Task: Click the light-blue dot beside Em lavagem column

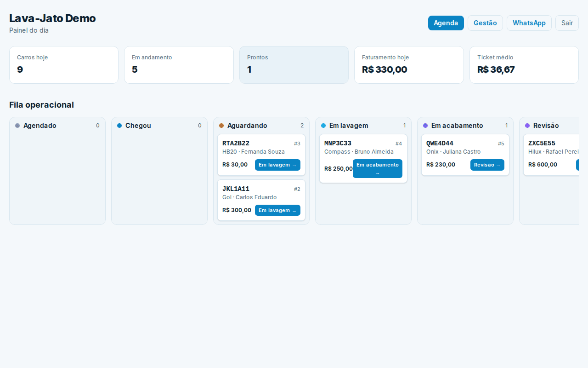Action: tap(323, 126)
